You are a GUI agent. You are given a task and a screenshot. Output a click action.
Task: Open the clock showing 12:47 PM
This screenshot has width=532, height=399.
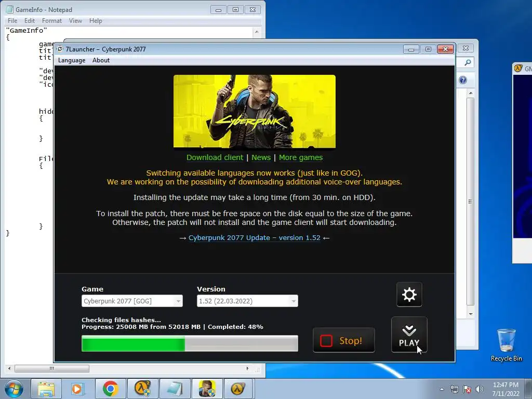click(x=506, y=389)
